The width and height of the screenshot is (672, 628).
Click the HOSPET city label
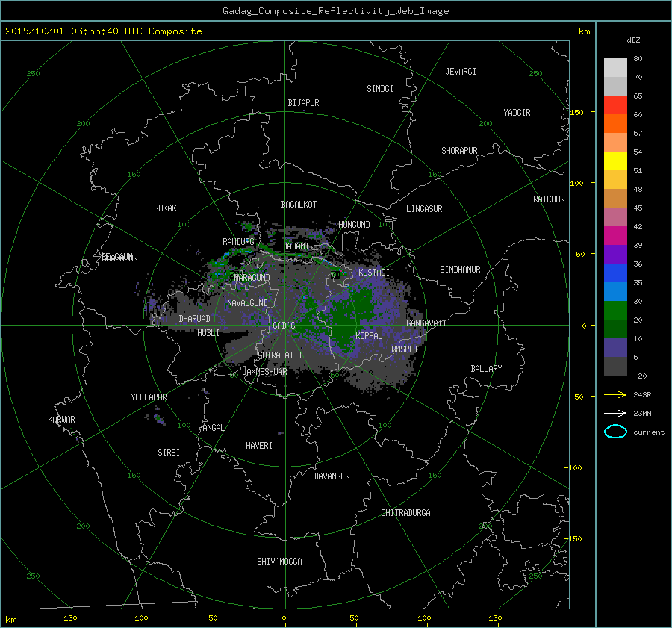(405, 349)
